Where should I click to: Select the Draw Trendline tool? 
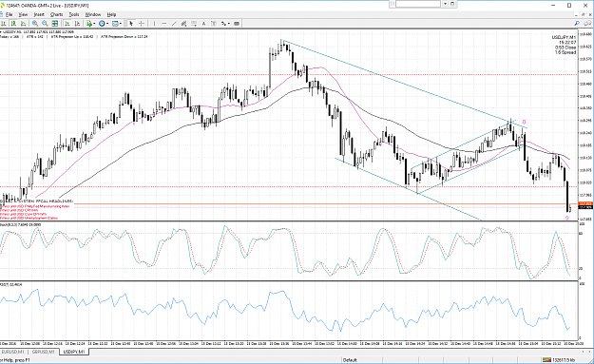coord(174,24)
